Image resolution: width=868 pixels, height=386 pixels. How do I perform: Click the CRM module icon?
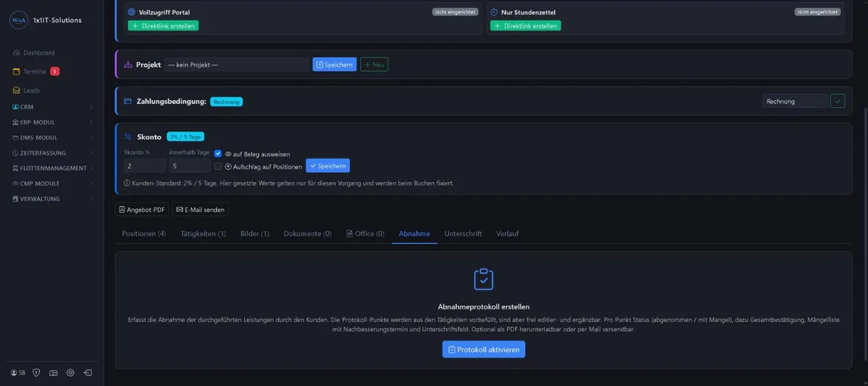coord(15,107)
